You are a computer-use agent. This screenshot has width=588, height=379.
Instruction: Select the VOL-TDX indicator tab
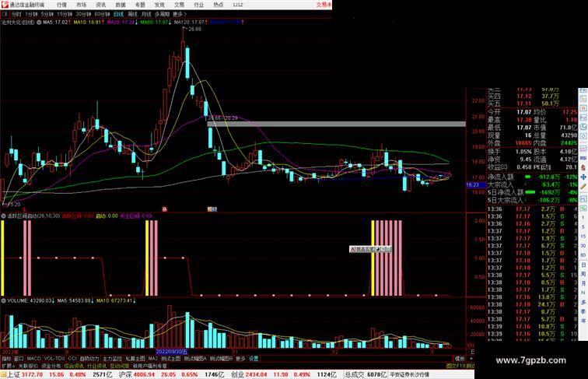[x=54, y=359]
